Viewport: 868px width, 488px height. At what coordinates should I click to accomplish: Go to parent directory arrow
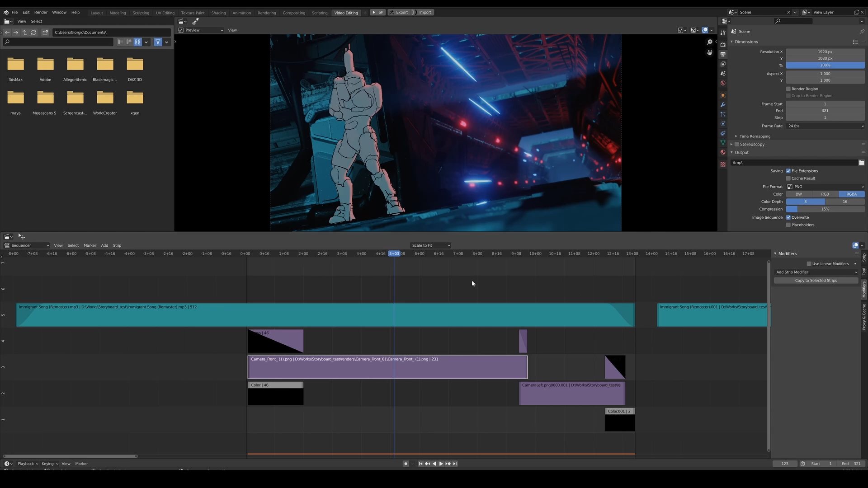(25, 33)
